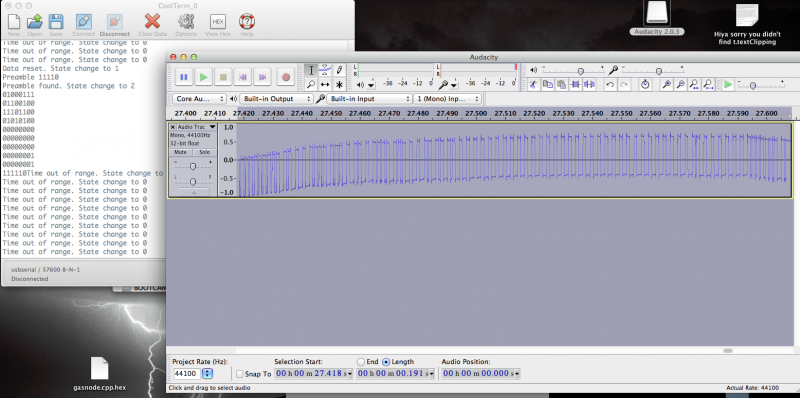Click the Cut (scissors) edit icon
Screen dimensions: 800x398
[533, 84]
